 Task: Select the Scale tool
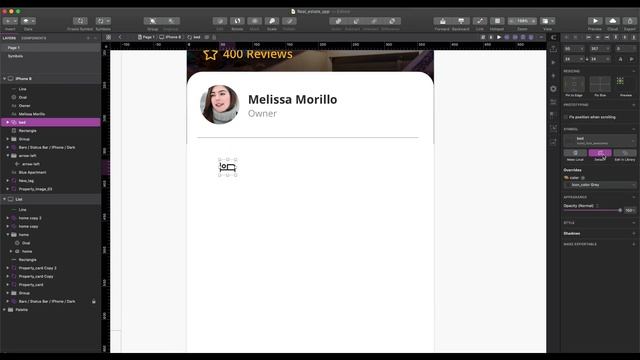point(272,21)
